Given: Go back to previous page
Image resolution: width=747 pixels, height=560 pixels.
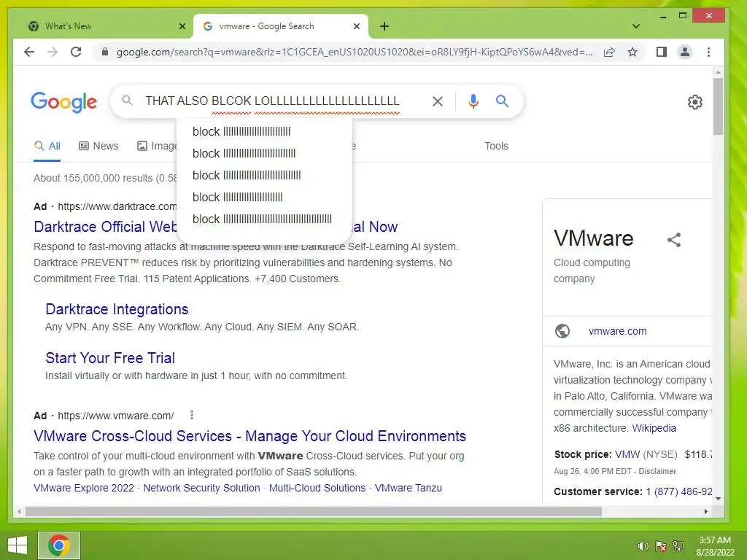Looking at the screenshot, I should coord(29,52).
